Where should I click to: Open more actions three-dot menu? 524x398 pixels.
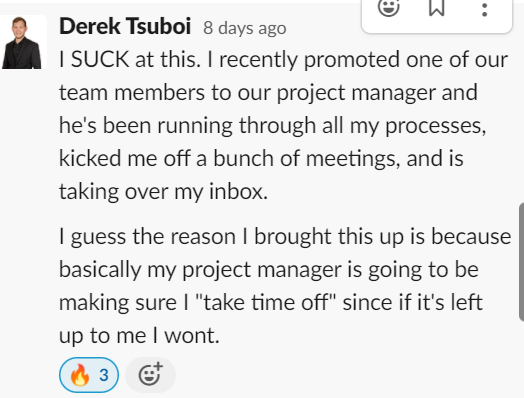pyautogui.click(x=485, y=9)
